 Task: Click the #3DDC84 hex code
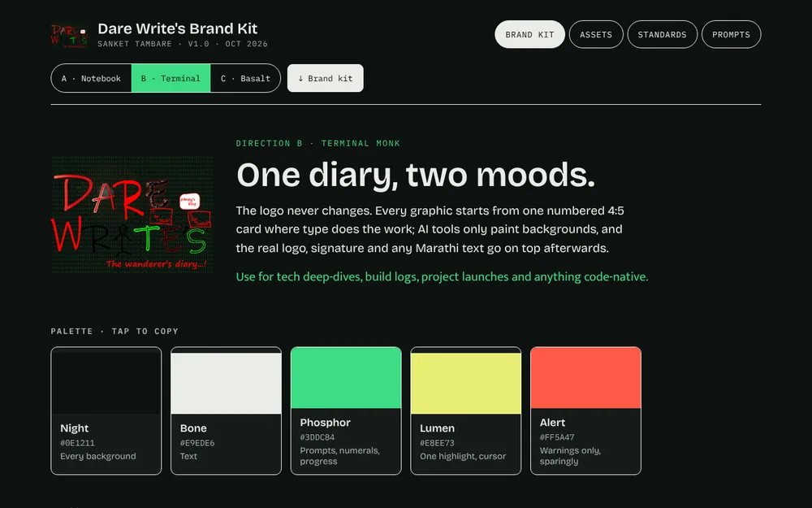click(x=317, y=437)
